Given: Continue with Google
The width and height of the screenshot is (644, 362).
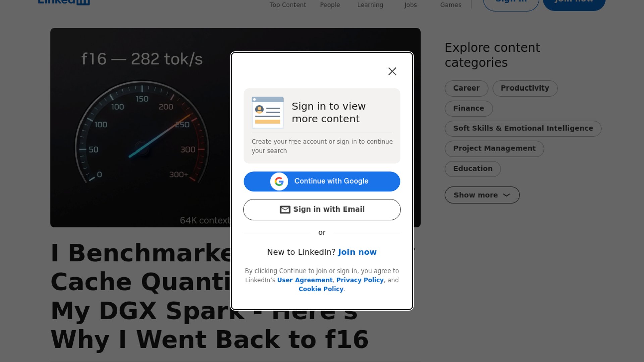Looking at the screenshot, I should (x=322, y=181).
